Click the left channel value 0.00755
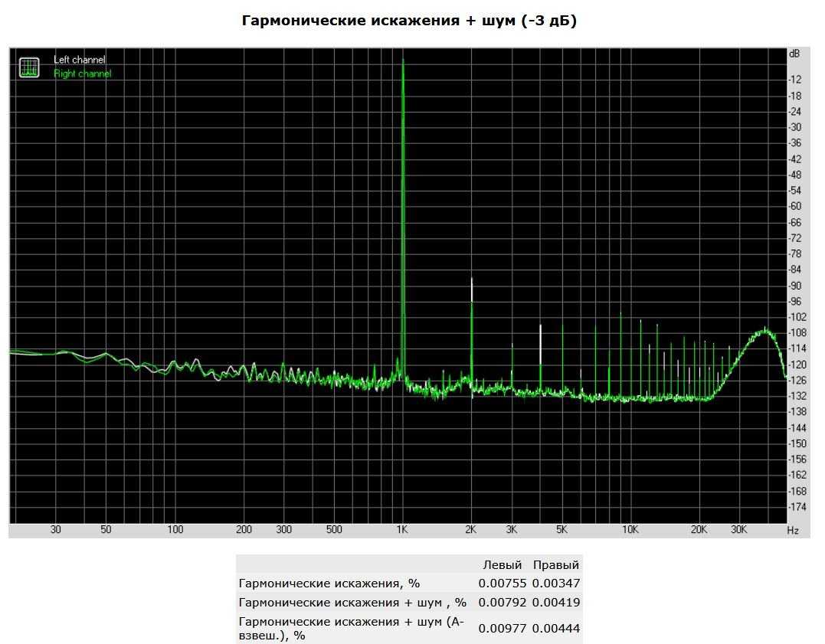This screenshot has height=644, width=825. [500, 584]
